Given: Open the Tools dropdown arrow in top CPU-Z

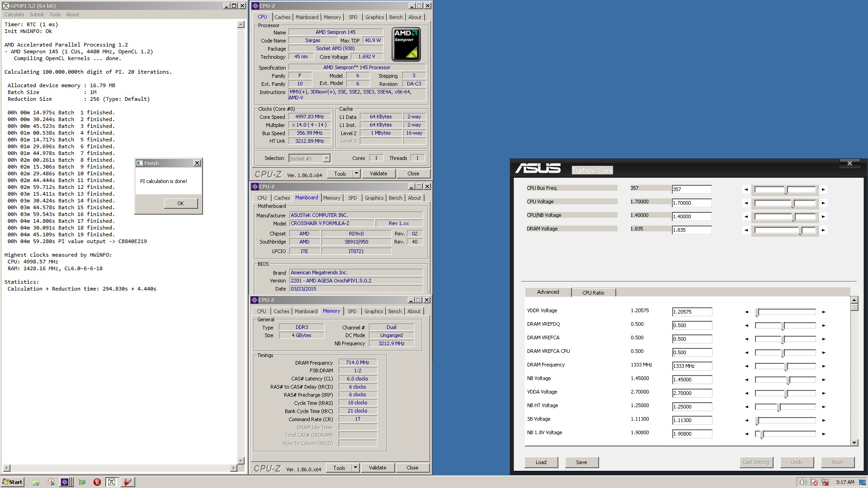Looking at the screenshot, I should [356, 174].
